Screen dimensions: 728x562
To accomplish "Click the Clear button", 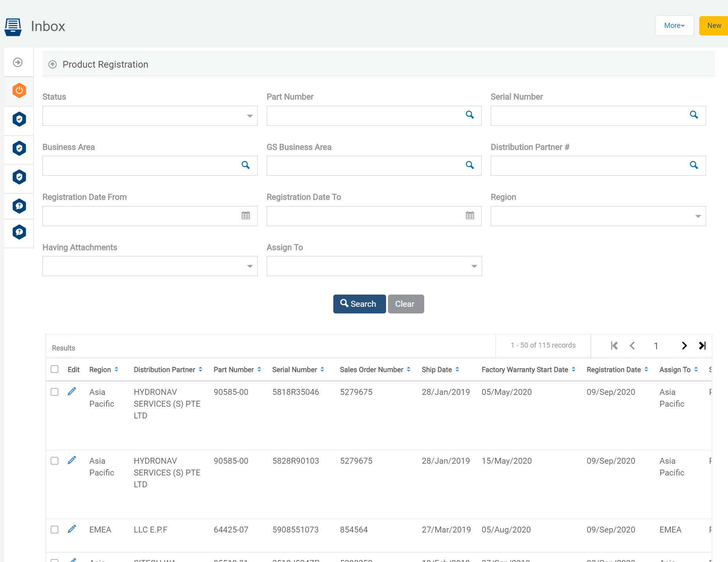I will click(405, 304).
